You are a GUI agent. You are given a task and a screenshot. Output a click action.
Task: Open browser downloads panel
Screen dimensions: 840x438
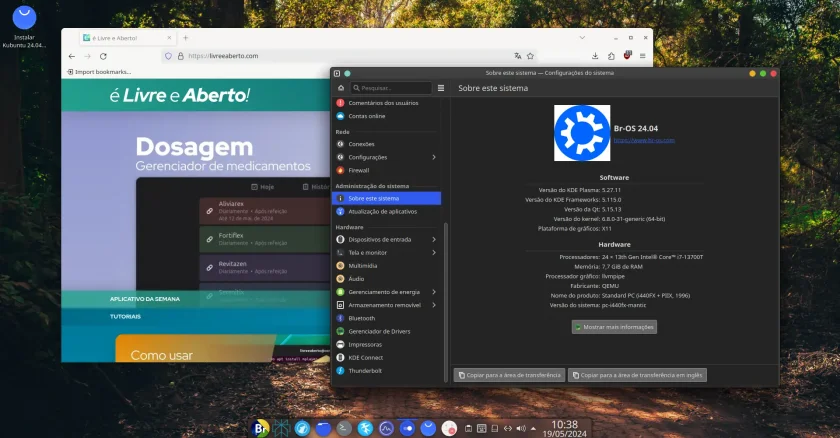coord(595,56)
